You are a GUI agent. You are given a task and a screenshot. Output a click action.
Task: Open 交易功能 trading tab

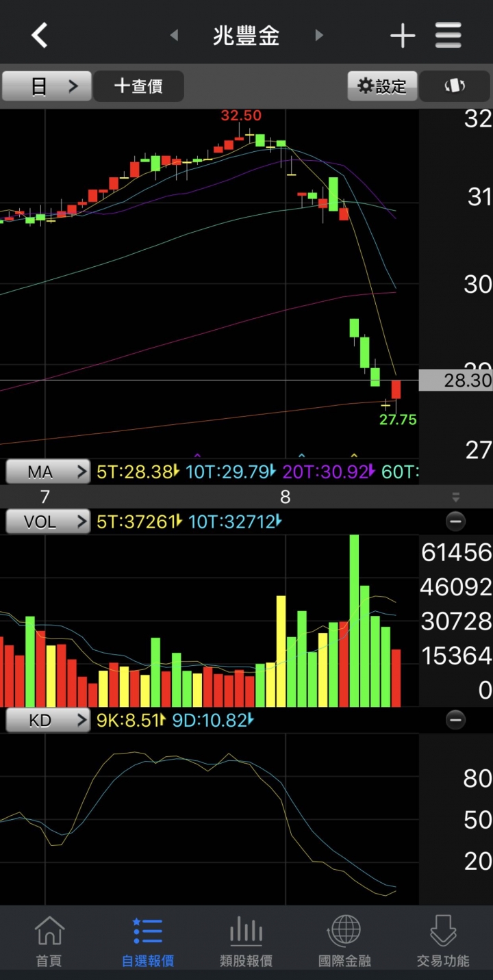coord(443,941)
